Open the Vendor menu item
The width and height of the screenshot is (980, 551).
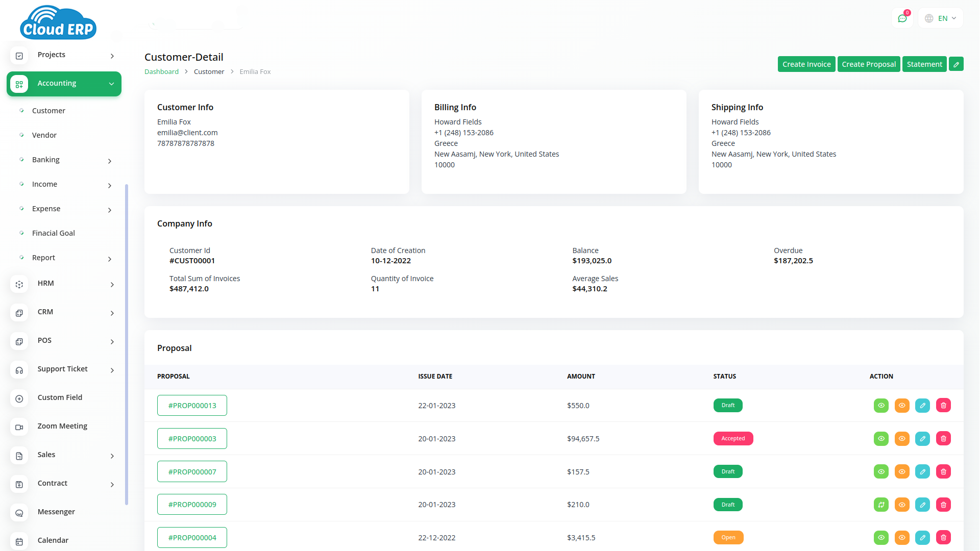(44, 135)
